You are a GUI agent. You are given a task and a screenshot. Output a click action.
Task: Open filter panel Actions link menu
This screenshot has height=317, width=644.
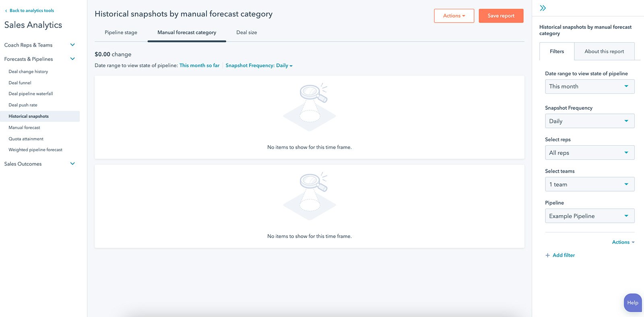[623, 242]
